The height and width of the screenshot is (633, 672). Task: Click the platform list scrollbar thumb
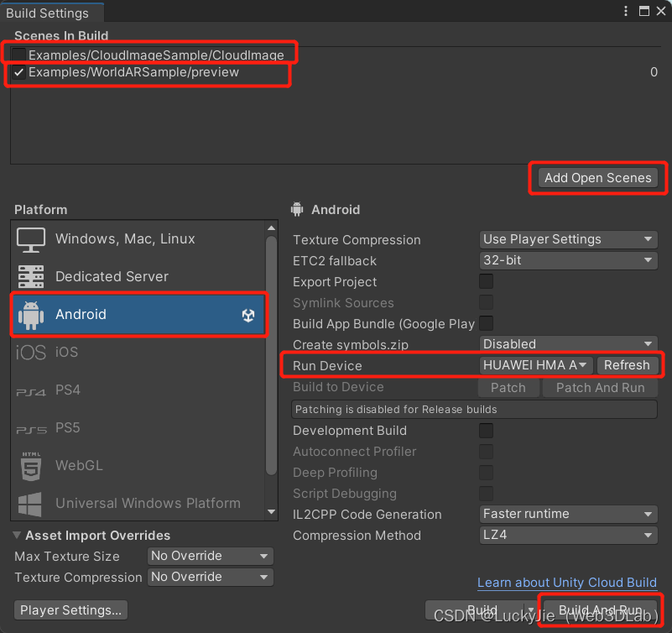click(271, 356)
